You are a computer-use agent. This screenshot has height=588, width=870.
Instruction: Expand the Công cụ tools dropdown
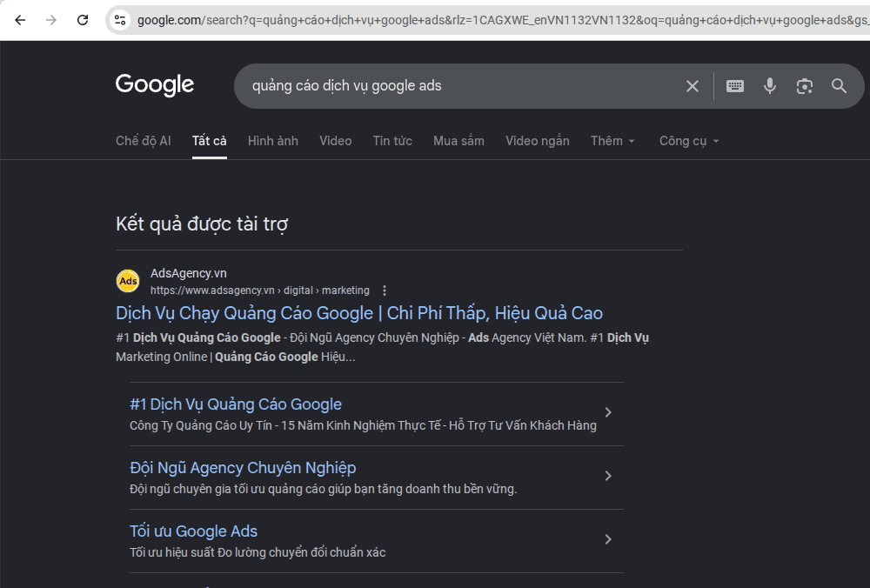point(689,141)
